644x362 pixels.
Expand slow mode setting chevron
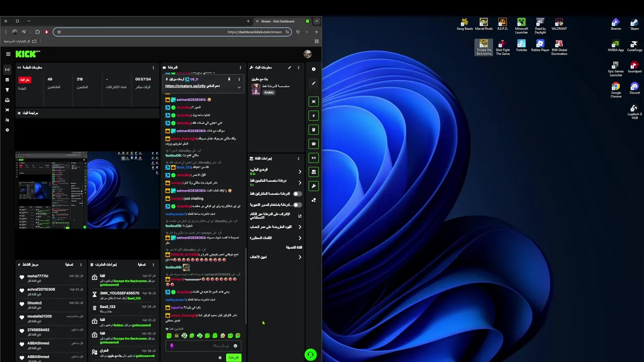pos(300,172)
